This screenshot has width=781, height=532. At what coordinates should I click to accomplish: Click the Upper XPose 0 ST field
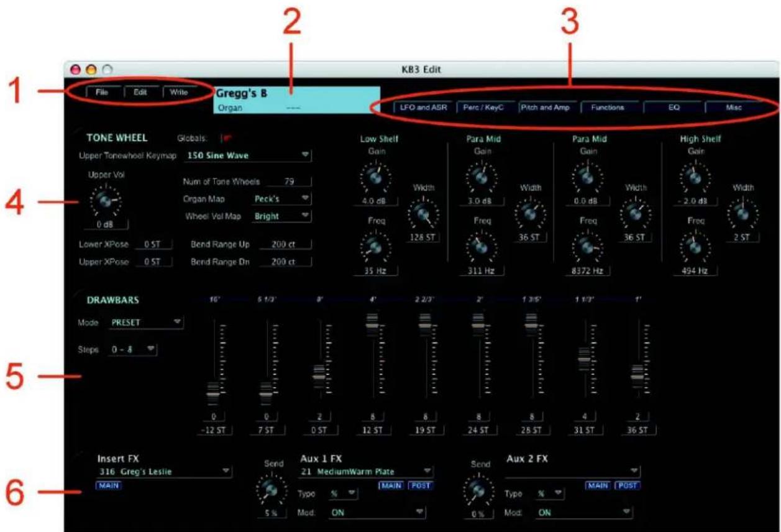(153, 262)
